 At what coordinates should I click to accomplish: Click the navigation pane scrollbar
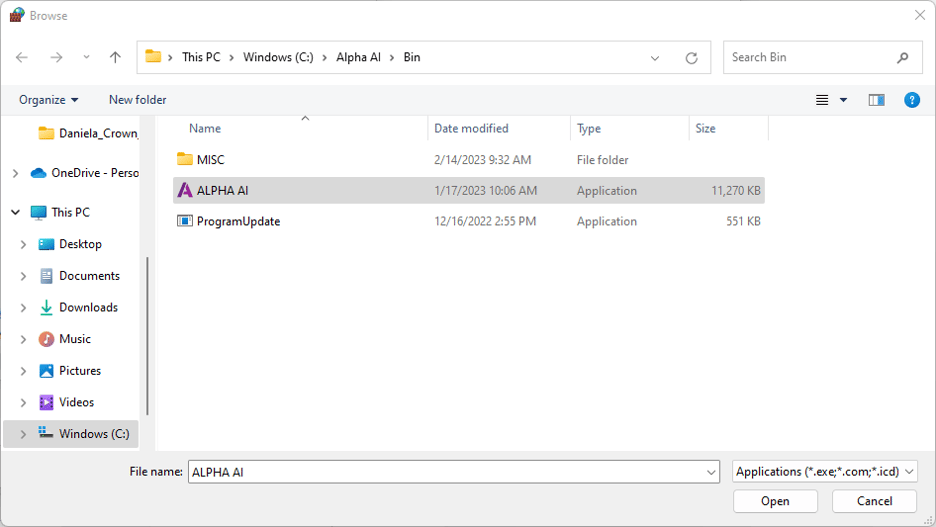coord(147,336)
